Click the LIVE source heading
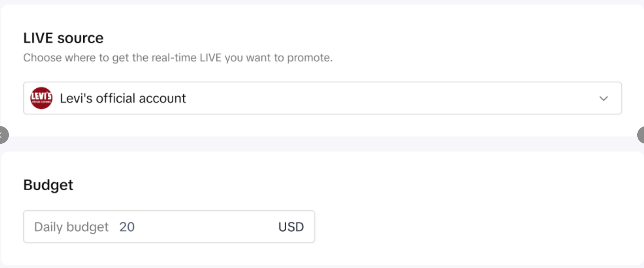644x268 pixels. click(x=63, y=38)
